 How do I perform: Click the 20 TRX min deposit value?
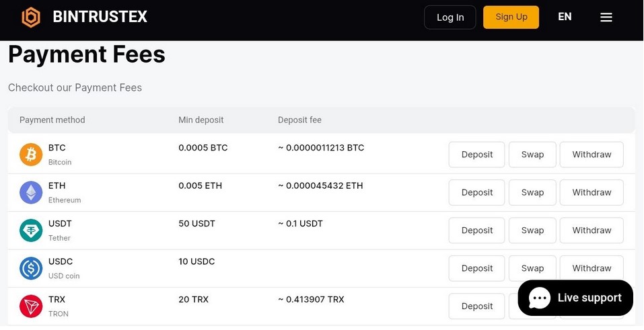(193, 300)
